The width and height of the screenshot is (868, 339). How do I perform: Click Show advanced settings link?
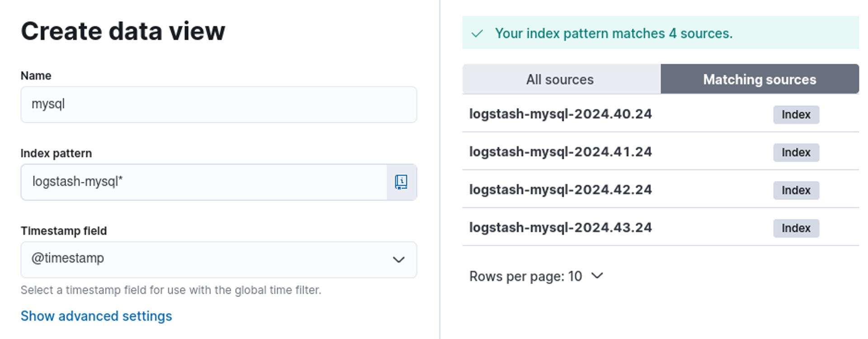tap(96, 316)
